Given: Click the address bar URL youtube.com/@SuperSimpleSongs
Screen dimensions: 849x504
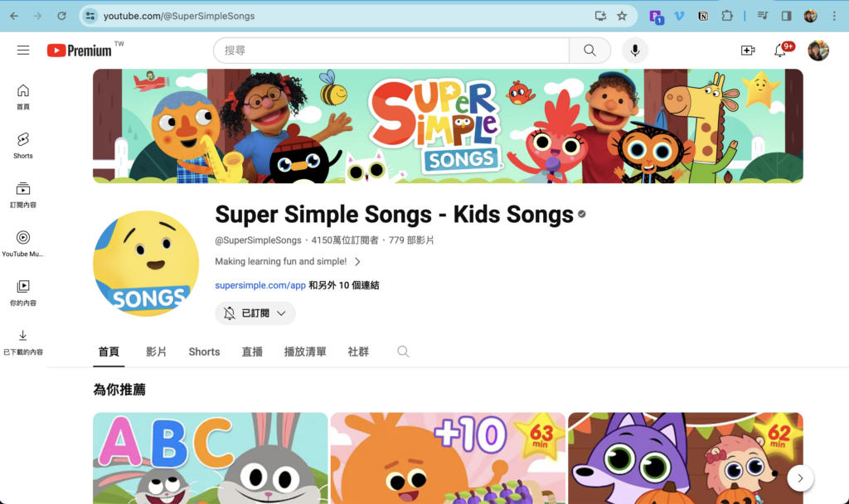Looking at the screenshot, I should point(179,16).
